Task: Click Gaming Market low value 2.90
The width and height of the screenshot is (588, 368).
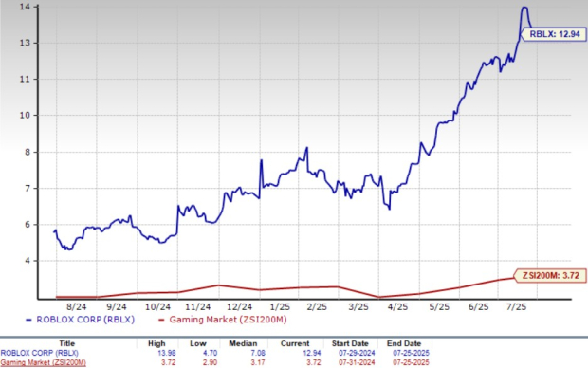Action: click(210, 362)
